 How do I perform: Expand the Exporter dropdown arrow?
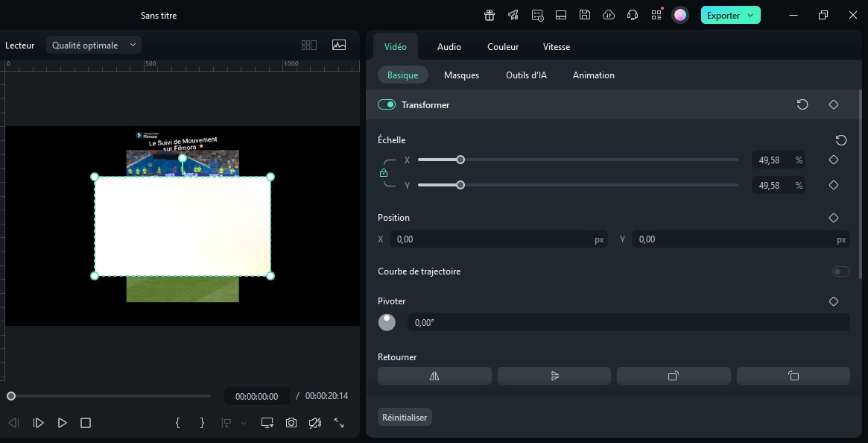coord(750,15)
